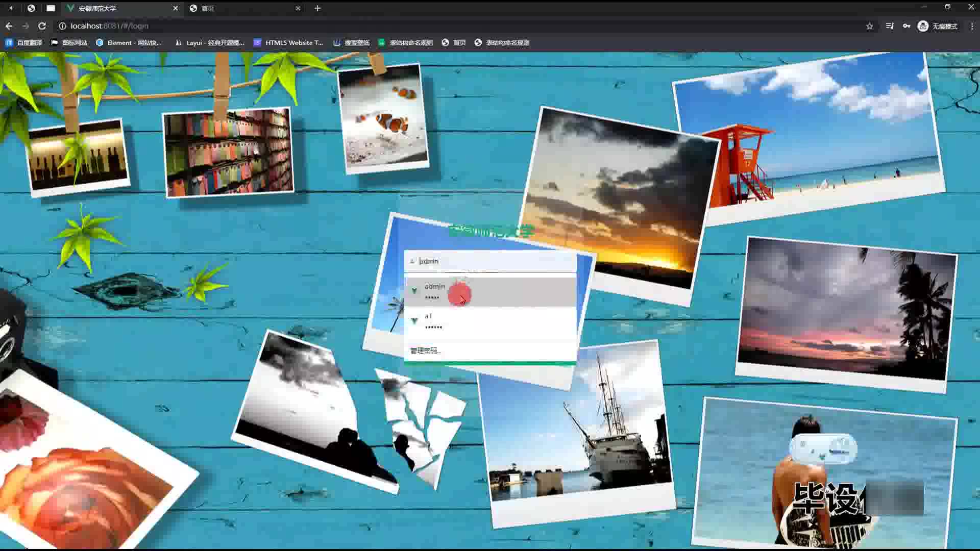Click the site info icon in the address bar
Screen dimensions: 980x551
62,26
